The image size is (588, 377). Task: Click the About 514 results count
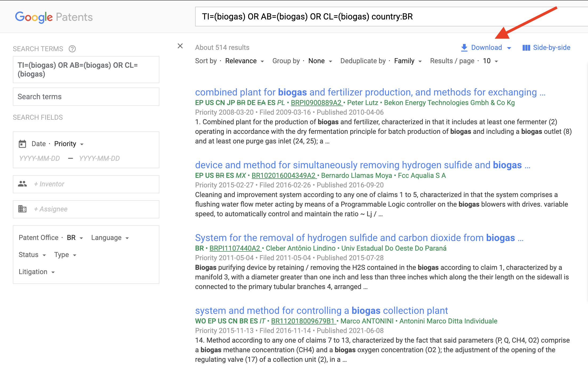(x=222, y=48)
